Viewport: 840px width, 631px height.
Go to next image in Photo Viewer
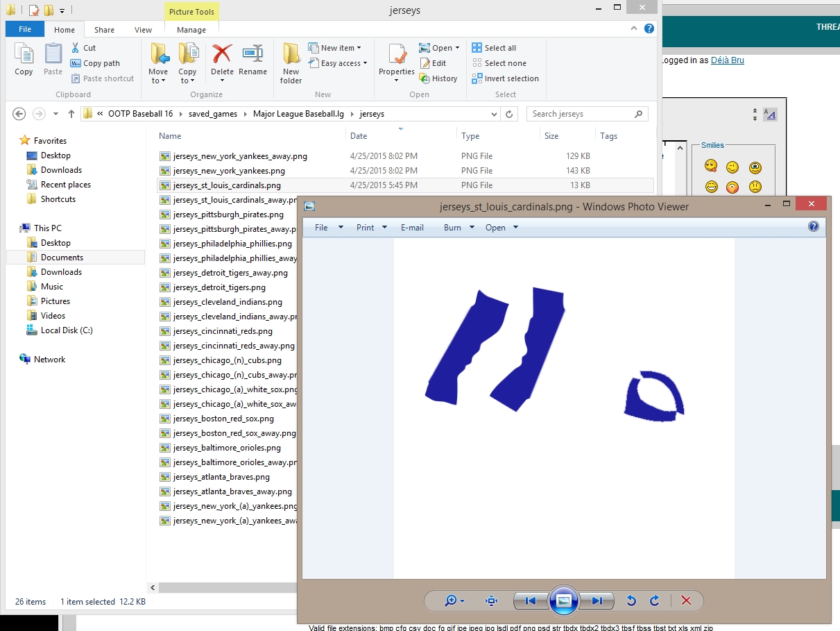tap(597, 600)
